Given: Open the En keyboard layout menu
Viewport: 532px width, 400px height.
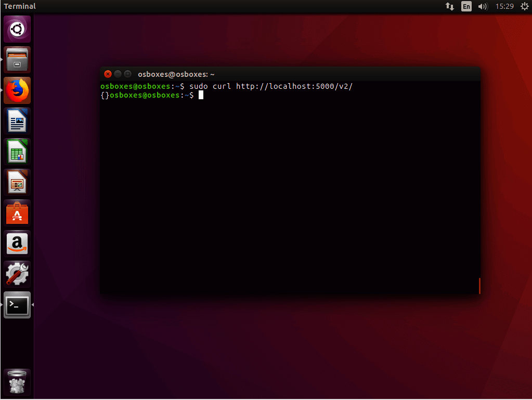Looking at the screenshot, I should (x=466, y=7).
